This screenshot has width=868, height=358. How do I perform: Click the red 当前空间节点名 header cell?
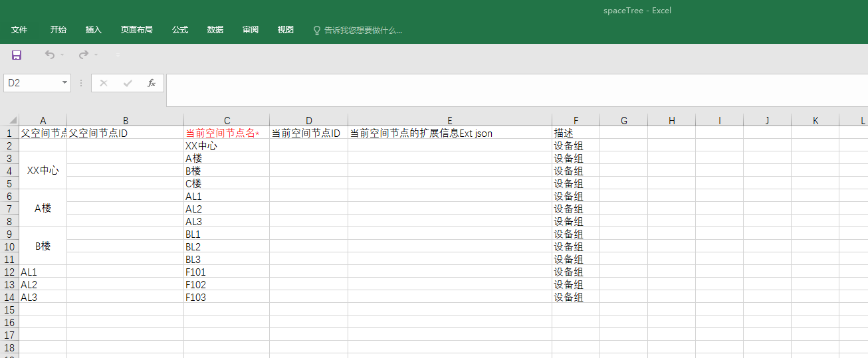[x=226, y=133]
